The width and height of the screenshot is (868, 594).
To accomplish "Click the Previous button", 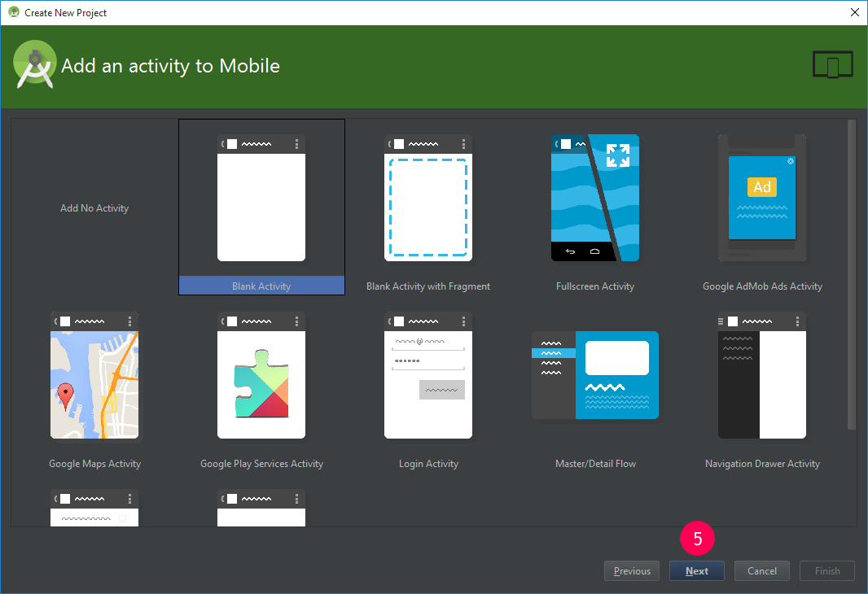I will (631, 570).
